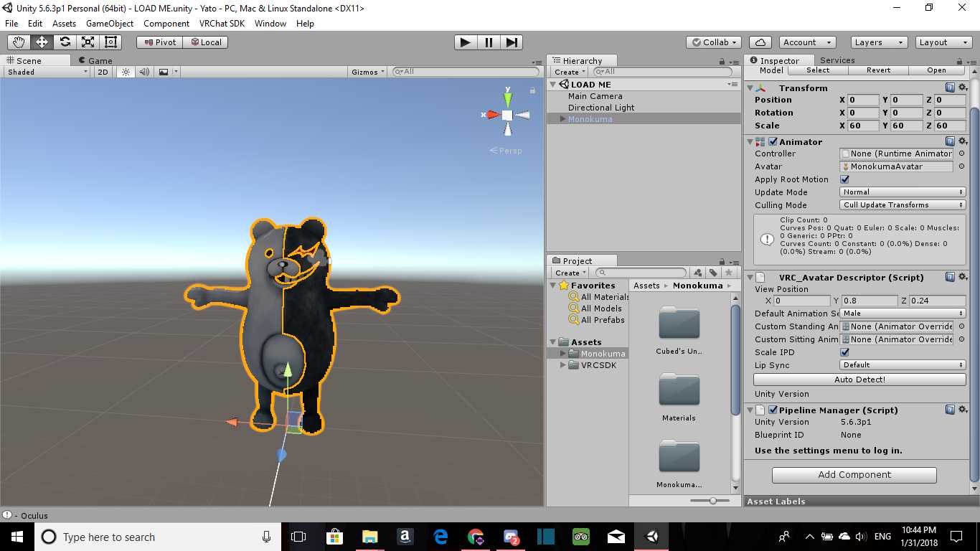Viewport: 980px width, 551px height.
Task: Switch to the Game tab
Action: 95,61
